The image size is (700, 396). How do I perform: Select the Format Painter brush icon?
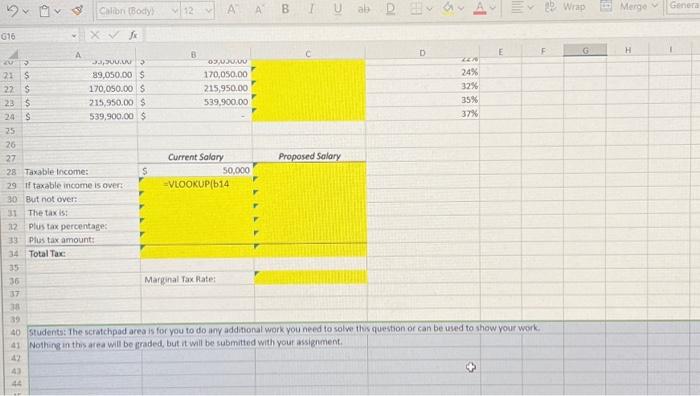[x=77, y=10]
